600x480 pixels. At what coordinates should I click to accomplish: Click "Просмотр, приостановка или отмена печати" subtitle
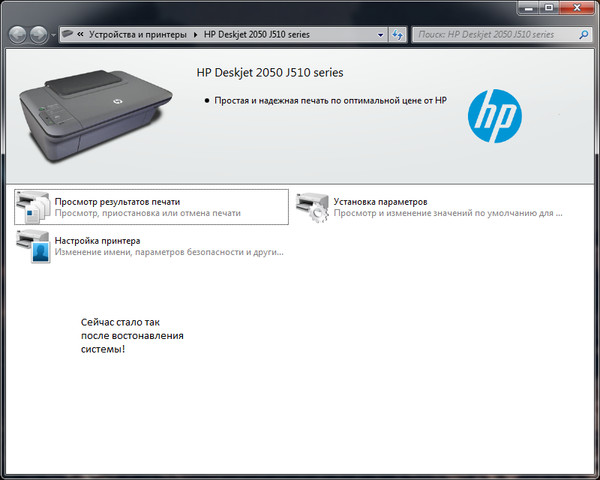(x=147, y=213)
